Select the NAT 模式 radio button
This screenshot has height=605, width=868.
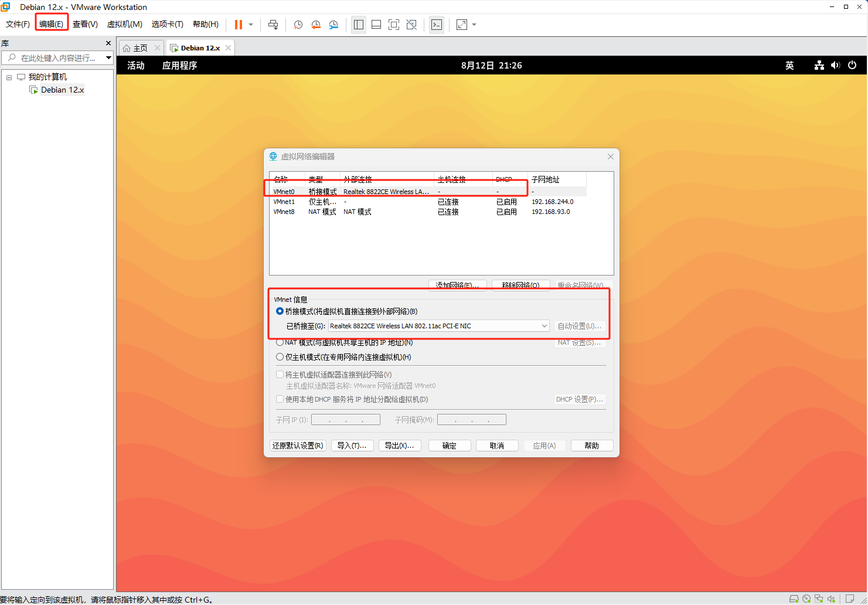pyautogui.click(x=280, y=342)
